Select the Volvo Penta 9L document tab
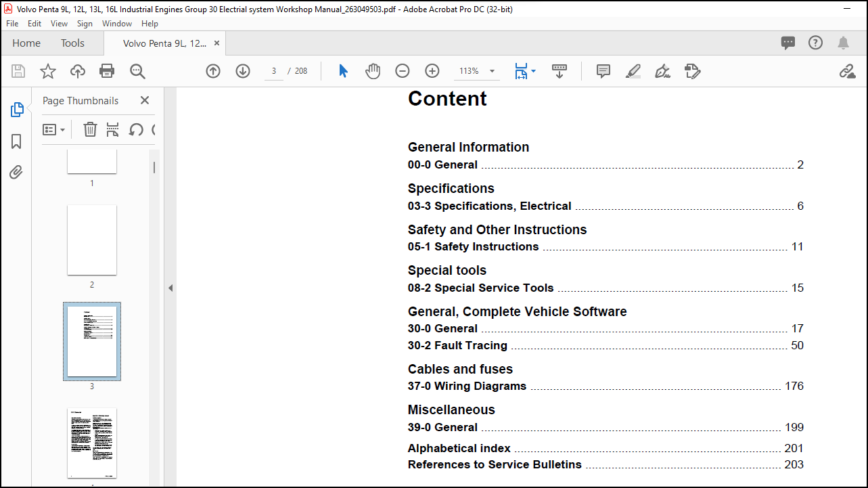This screenshot has height=488, width=868. point(164,43)
